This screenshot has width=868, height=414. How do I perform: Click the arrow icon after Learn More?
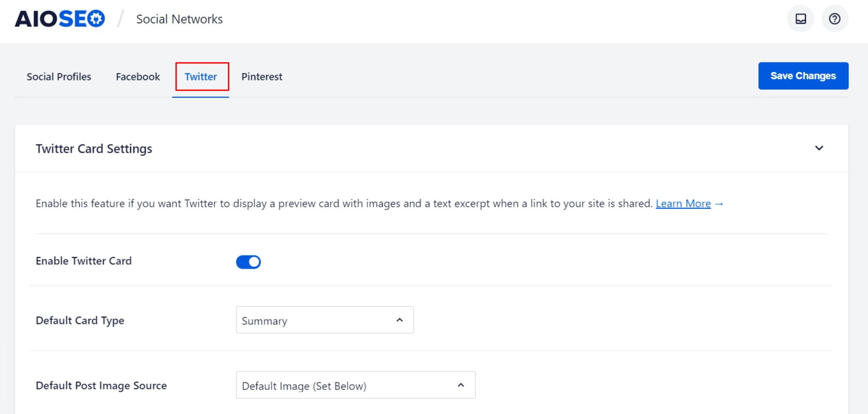coord(719,204)
